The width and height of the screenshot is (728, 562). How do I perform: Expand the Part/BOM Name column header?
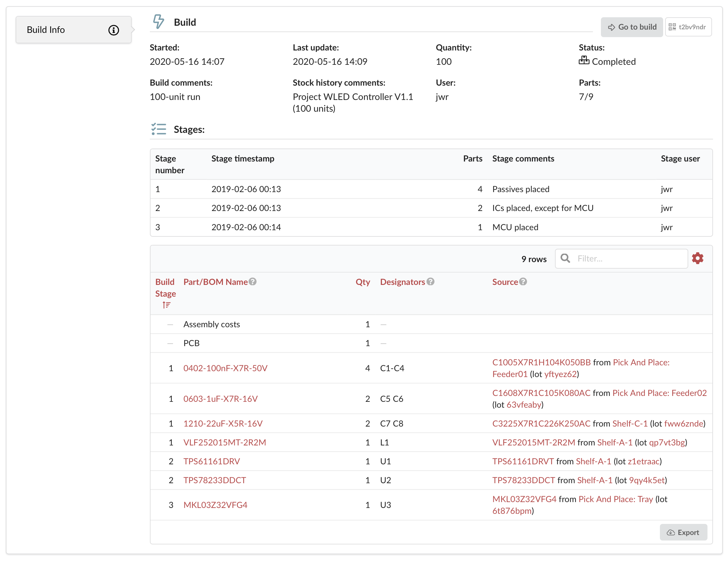tap(252, 282)
